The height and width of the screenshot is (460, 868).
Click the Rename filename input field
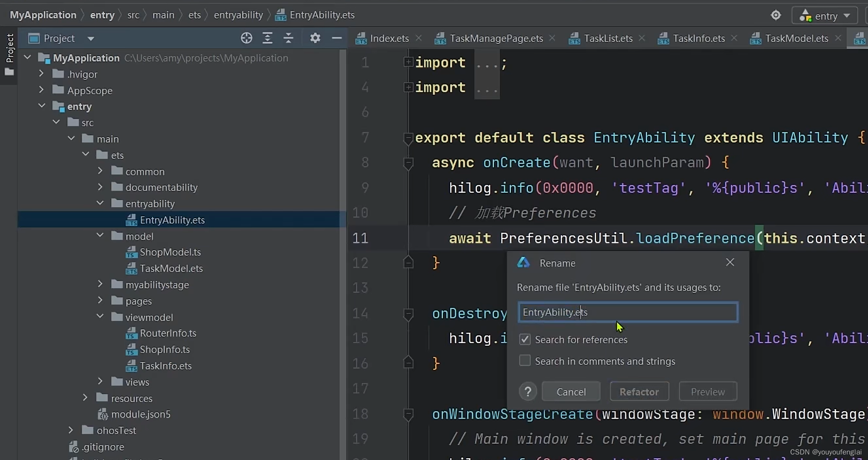click(628, 312)
